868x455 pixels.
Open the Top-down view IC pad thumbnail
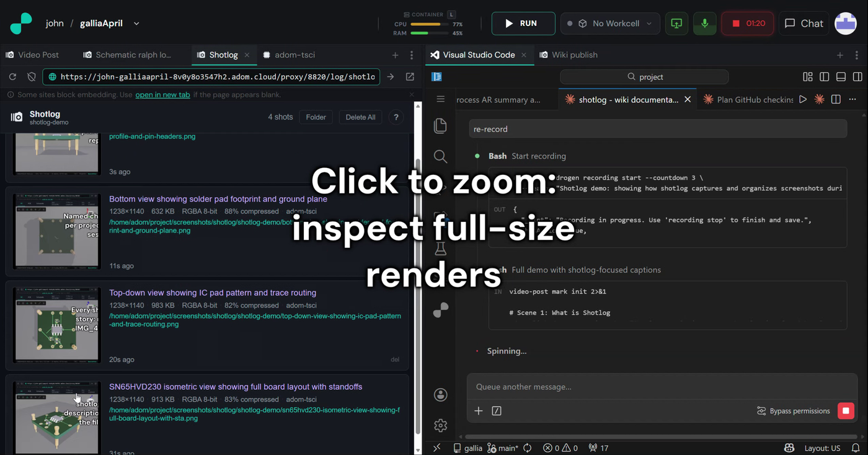coord(56,325)
